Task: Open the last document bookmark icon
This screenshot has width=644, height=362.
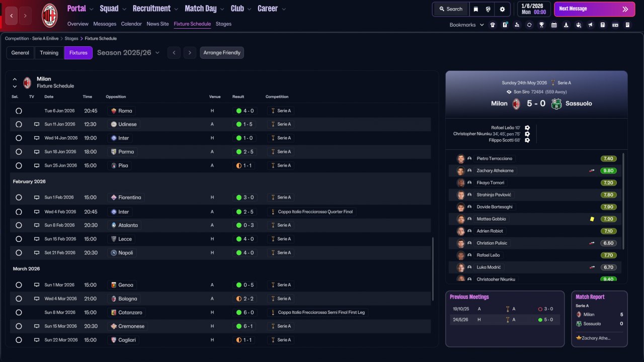Action: pos(627,25)
